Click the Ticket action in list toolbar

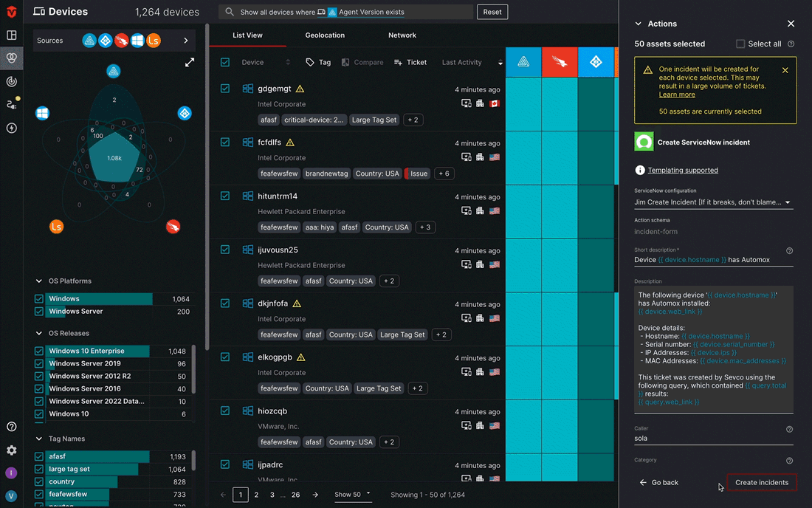click(410, 62)
